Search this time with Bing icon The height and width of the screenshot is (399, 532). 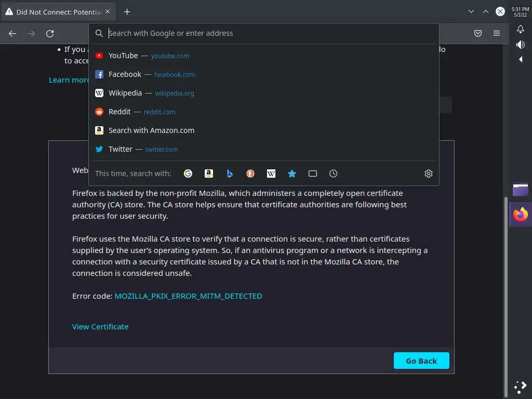(x=230, y=174)
